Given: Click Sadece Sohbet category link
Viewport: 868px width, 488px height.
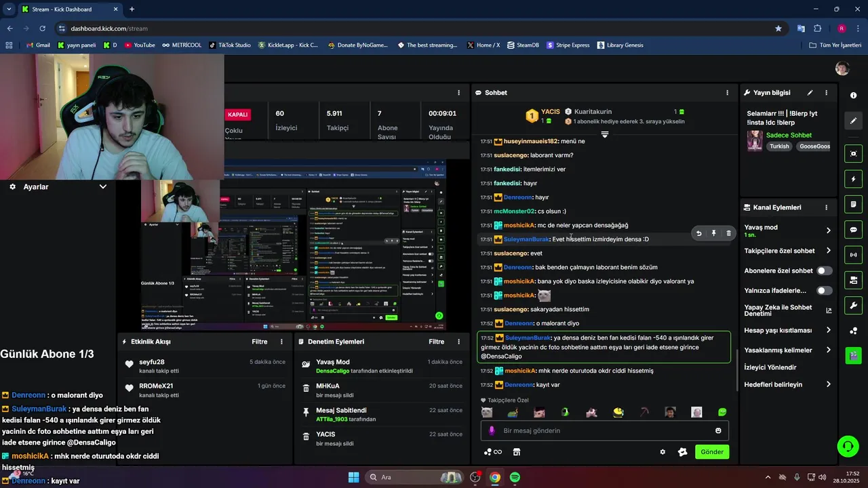Looking at the screenshot, I should tap(789, 135).
